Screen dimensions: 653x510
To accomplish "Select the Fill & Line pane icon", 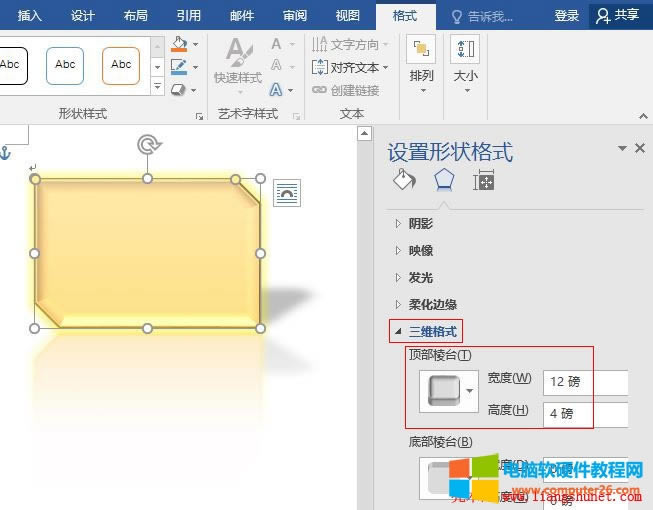I will (x=404, y=181).
